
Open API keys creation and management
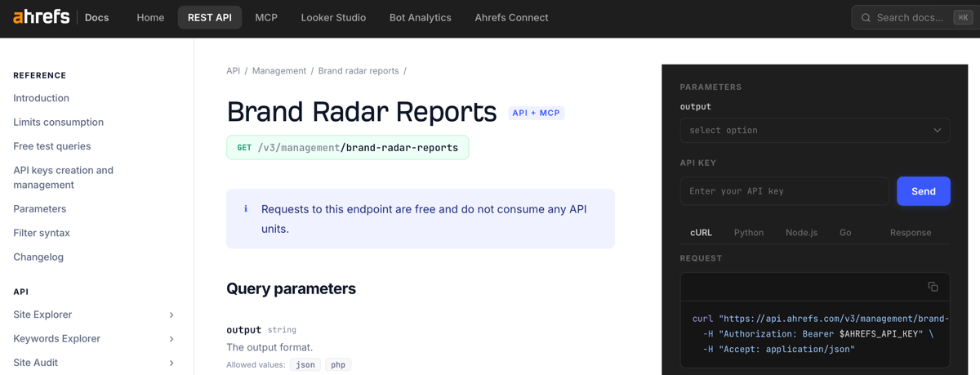pyautogui.click(x=63, y=177)
